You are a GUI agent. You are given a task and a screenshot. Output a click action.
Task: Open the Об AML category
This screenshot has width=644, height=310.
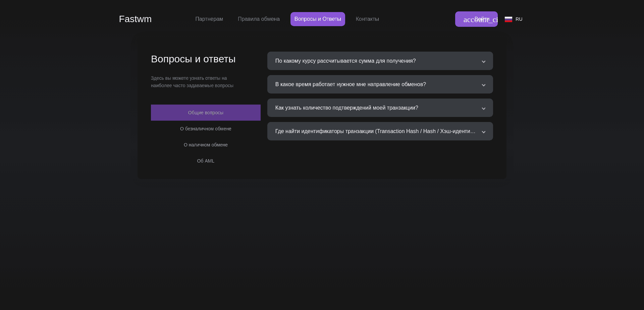coord(206,161)
